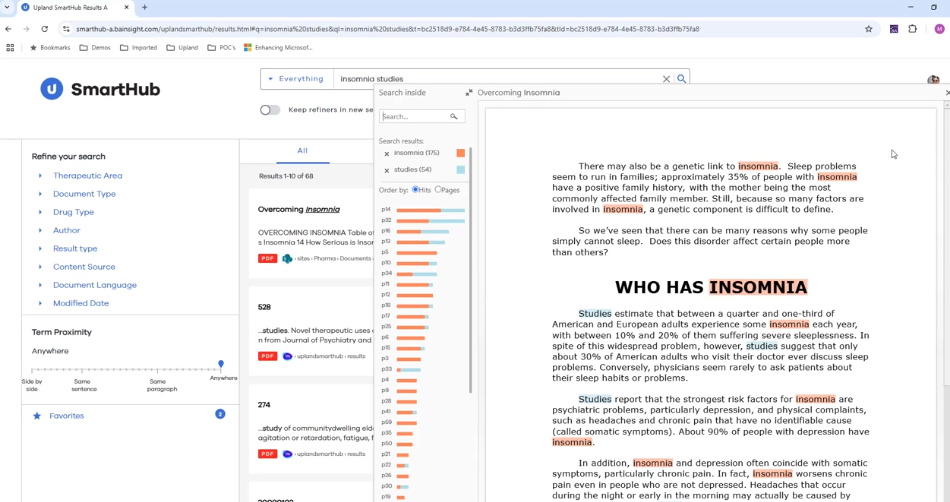950x502 pixels.
Task: Open the Everything scope dropdown
Action: 296,79
